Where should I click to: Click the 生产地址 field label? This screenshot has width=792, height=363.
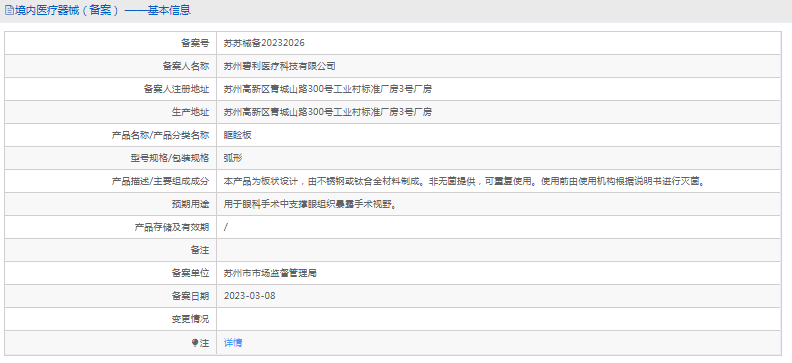[x=190, y=112]
